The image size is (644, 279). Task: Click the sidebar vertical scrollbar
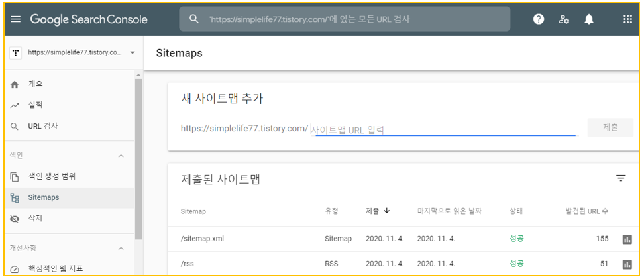point(138,158)
